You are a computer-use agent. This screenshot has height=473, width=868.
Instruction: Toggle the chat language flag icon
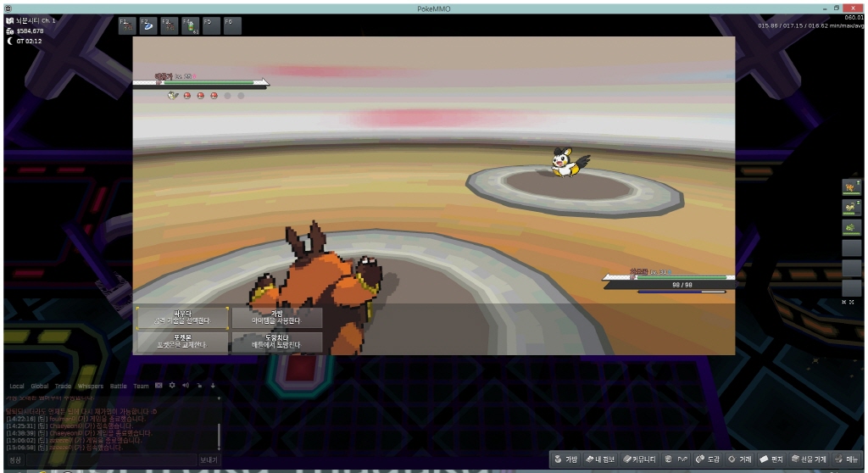pyautogui.click(x=159, y=386)
